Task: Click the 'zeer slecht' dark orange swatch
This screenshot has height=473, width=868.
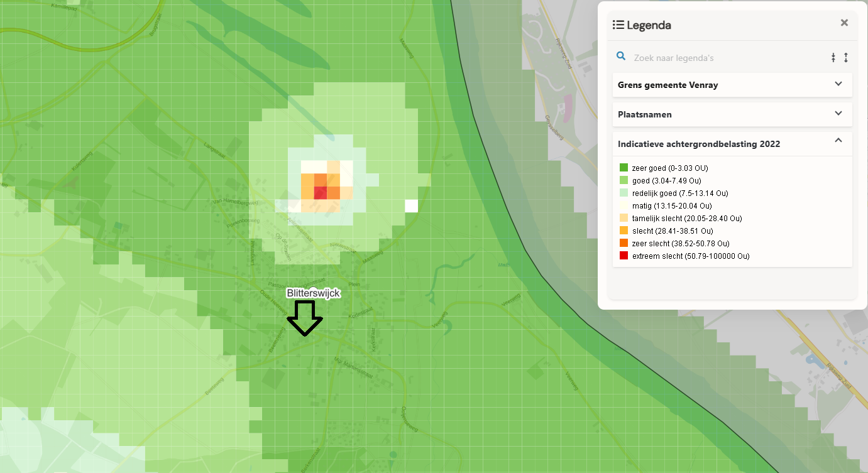Action: [624, 243]
